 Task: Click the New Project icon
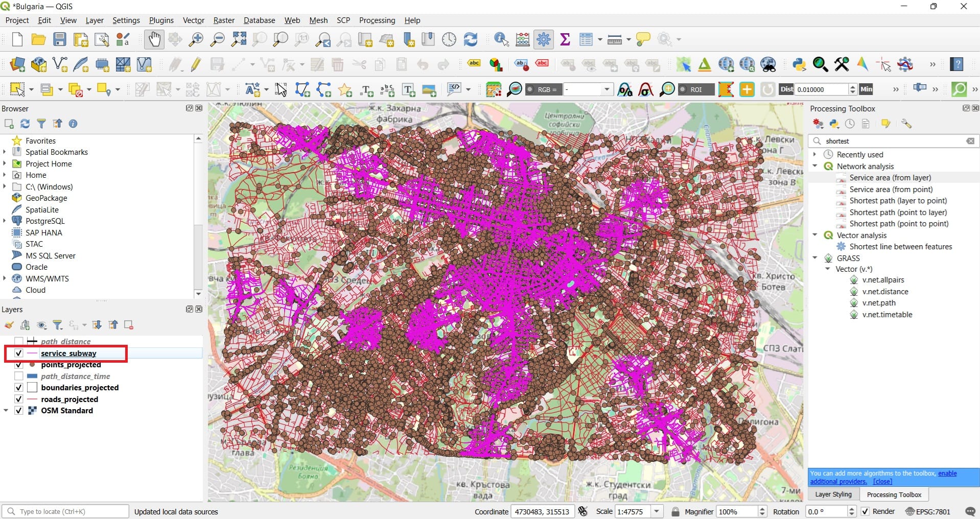click(x=17, y=39)
